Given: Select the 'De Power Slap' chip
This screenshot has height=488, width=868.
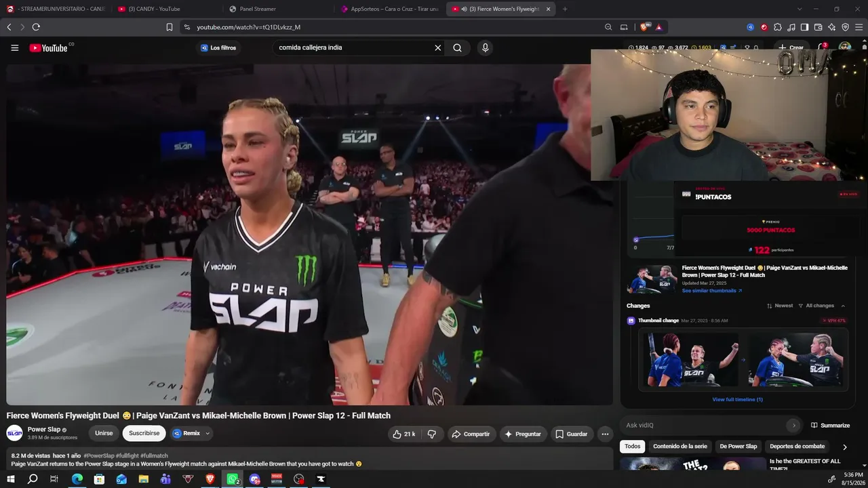Looking at the screenshot, I should click(x=738, y=447).
